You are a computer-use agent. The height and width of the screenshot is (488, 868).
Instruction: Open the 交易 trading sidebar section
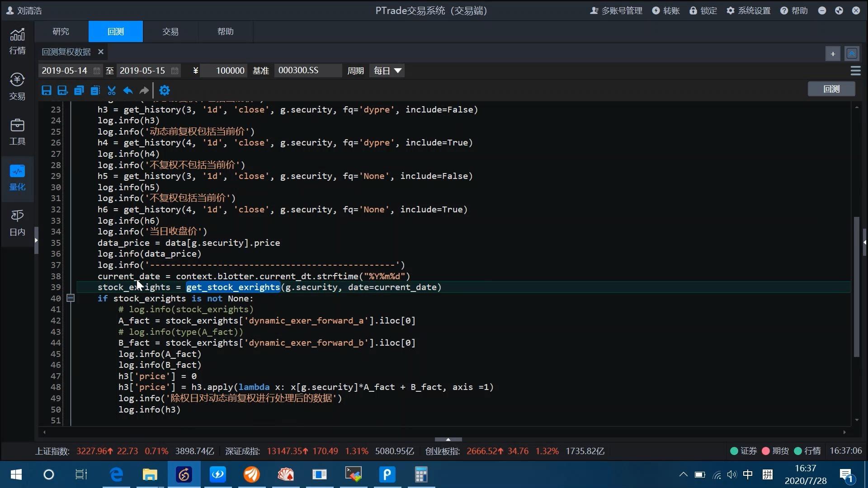pyautogui.click(x=17, y=86)
